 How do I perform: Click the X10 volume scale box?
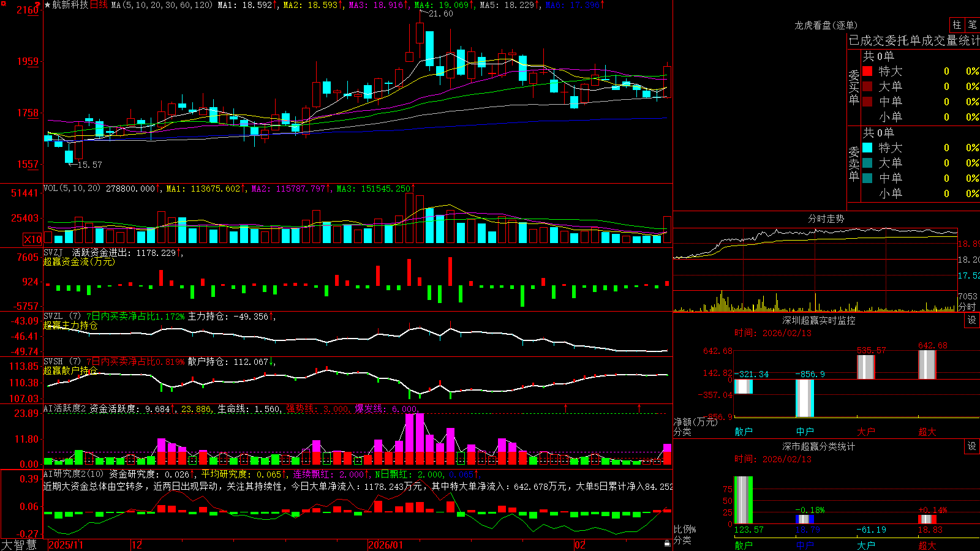[x=32, y=239]
